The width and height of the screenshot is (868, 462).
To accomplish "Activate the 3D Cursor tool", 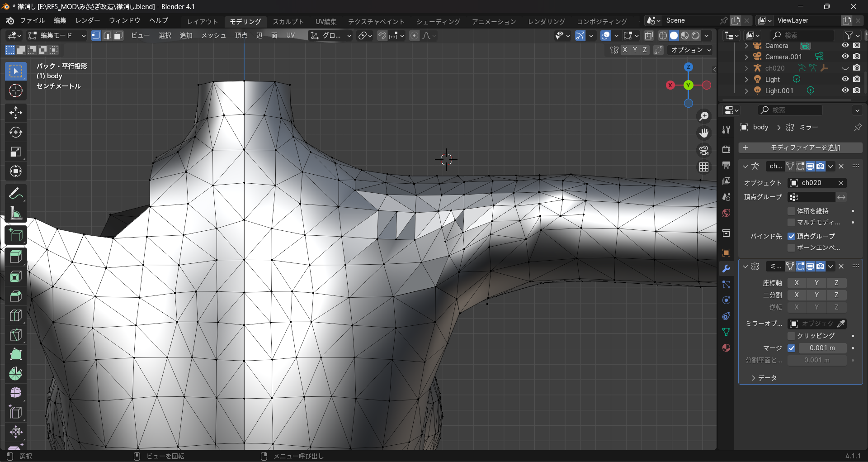I will pyautogui.click(x=16, y=91).
